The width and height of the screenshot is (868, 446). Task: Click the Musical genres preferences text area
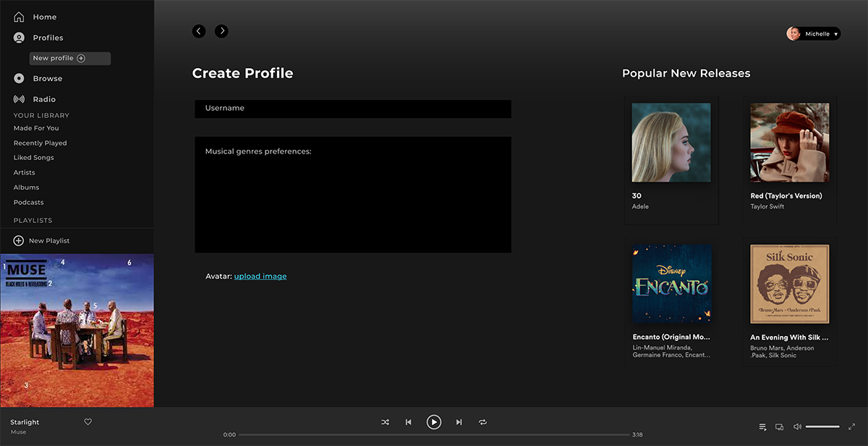(x=353, y=195)
